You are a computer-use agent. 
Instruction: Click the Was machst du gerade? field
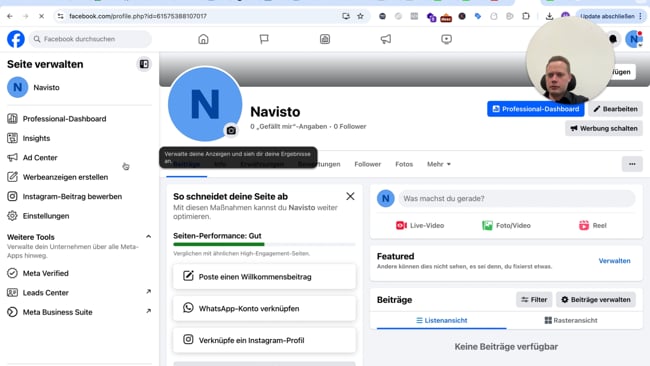pos(517,199)
